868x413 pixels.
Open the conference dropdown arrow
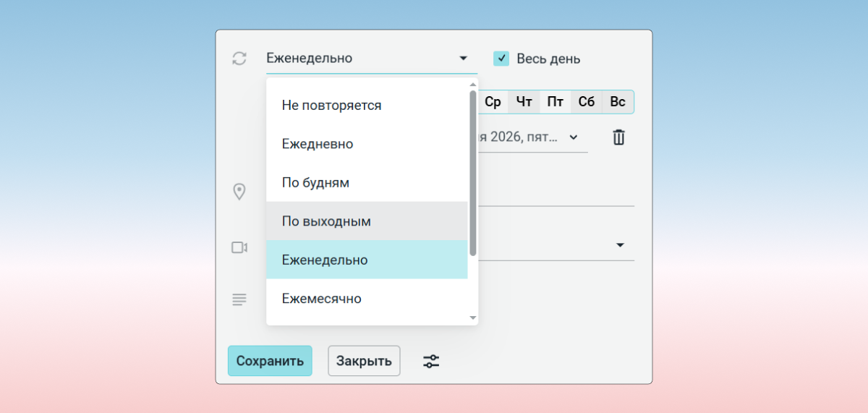click(x=620, y=245)
